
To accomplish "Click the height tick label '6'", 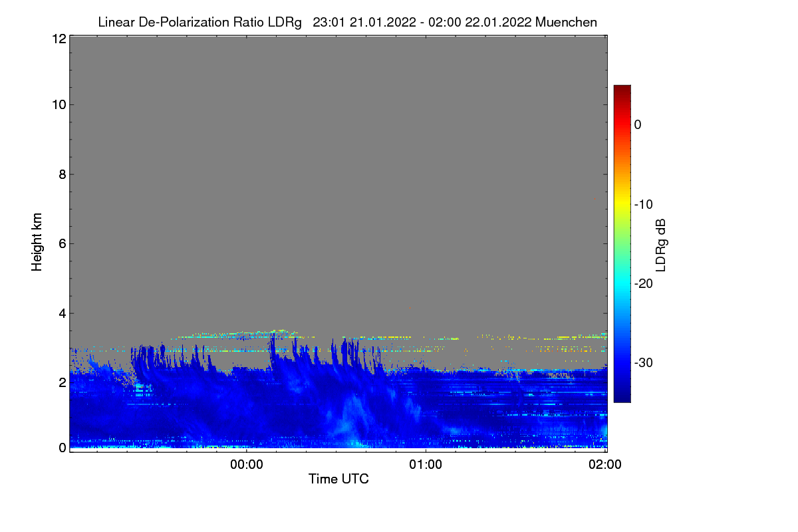I will (61, 243).
